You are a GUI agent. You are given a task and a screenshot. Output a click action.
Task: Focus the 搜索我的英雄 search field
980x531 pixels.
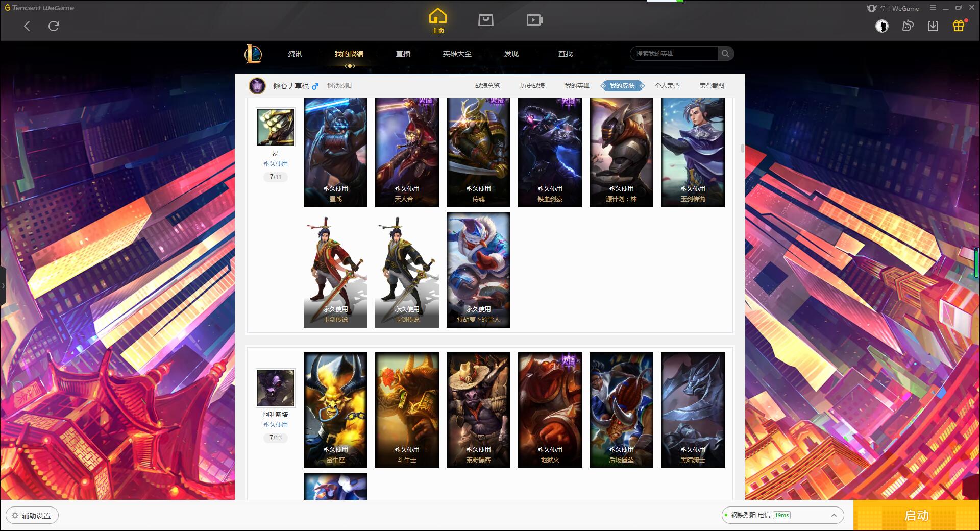[x=674, y=54]
